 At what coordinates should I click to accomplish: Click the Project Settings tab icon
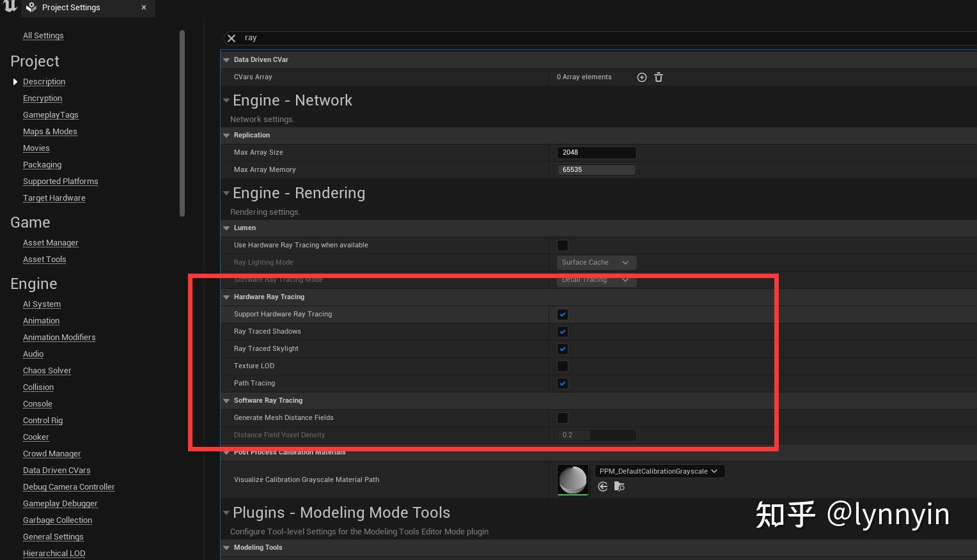(31, 8)
